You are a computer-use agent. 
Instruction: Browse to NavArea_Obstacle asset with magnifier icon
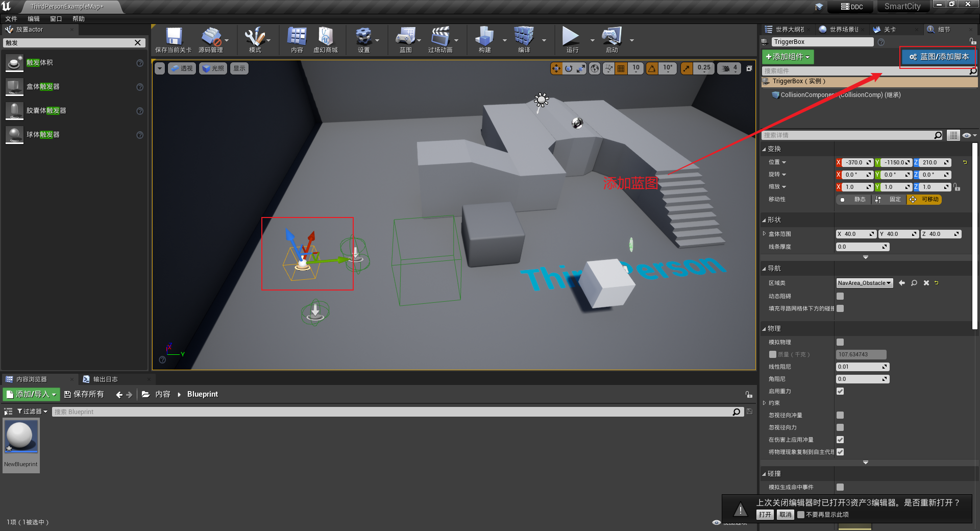pyautogui.click(x=914, y=283)
